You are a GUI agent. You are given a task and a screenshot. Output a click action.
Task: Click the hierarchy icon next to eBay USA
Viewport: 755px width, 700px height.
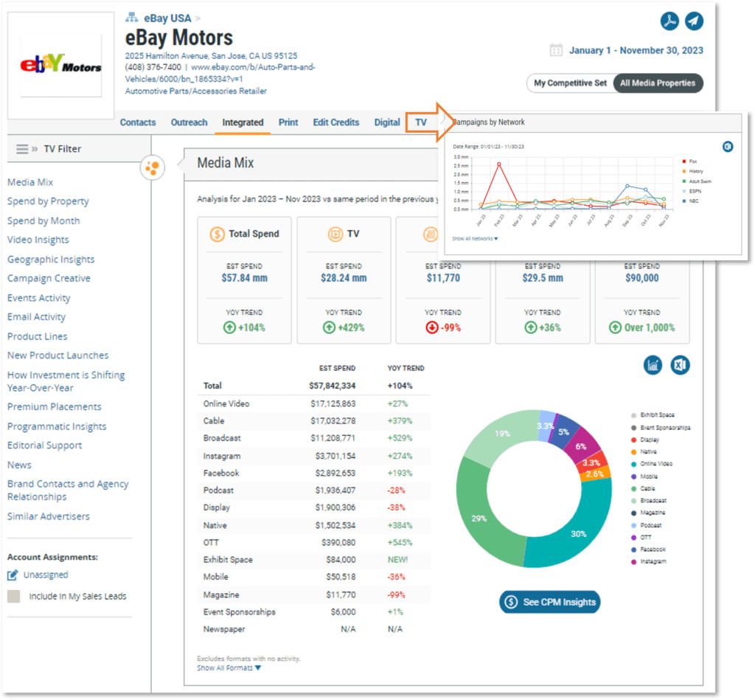point(131,18)
